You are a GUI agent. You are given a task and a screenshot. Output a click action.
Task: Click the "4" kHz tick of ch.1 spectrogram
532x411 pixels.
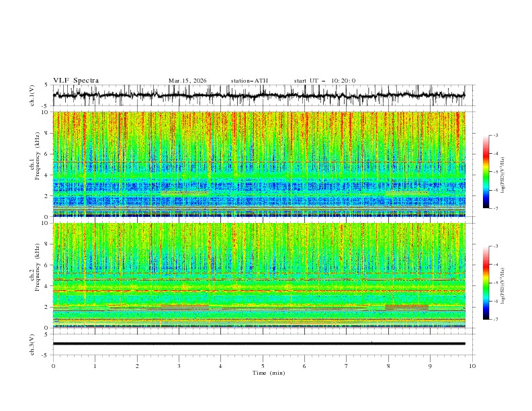[x=48, y=175]
